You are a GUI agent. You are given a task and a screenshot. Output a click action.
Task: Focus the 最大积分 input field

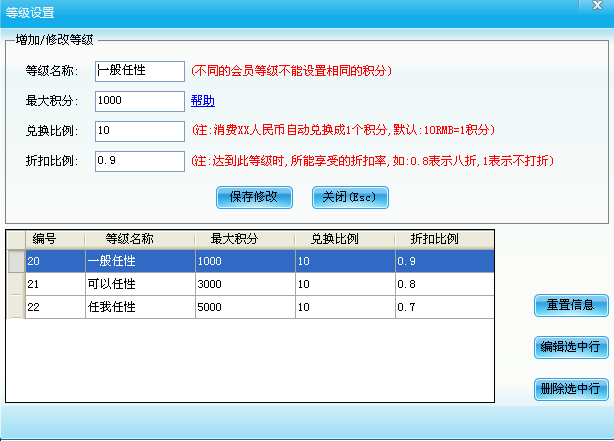click(140, 101)
